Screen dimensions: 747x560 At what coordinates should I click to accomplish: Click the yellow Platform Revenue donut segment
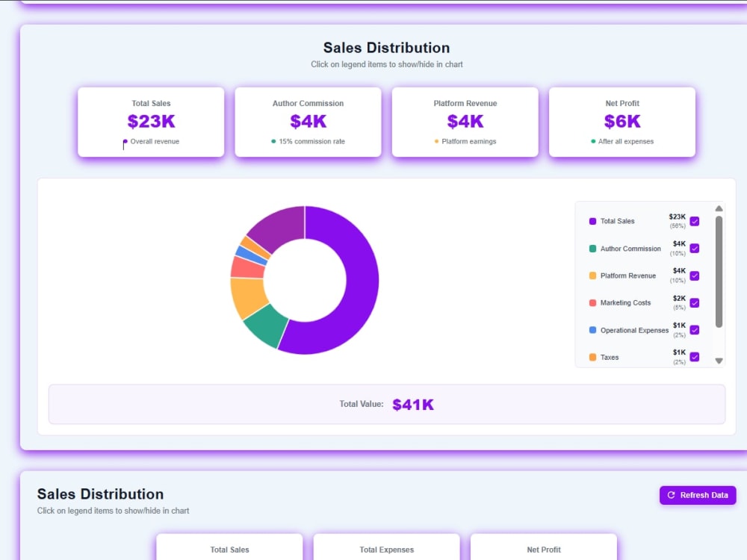point(248,296)
